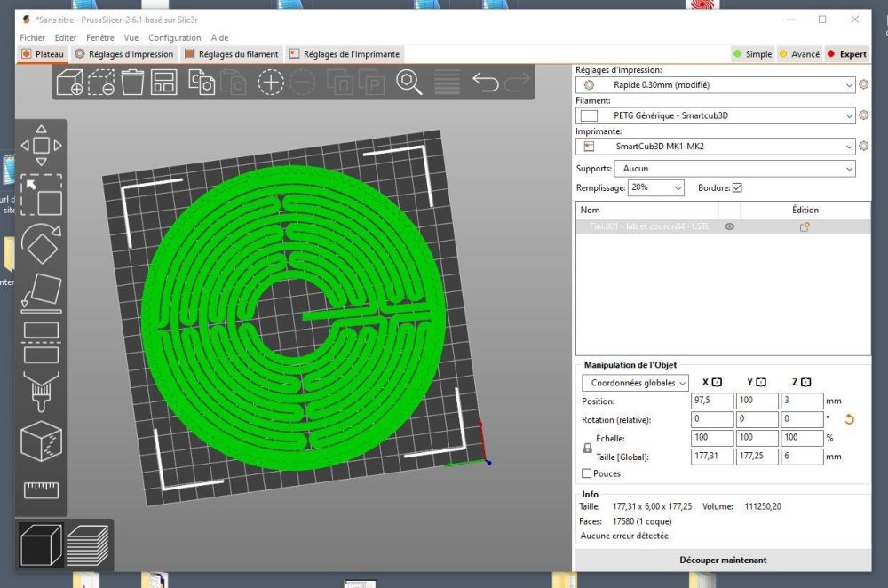Click the Search magnifier icon in toolbar

coord(408,83)
